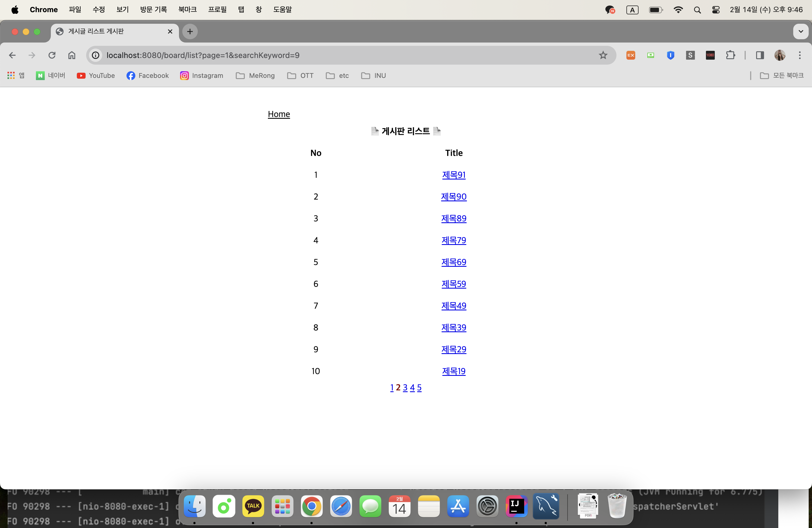Screen dimensions: 812x528
Task: Launch IntelliJ IDEA from the dock
Action: [x=516, y=506]
